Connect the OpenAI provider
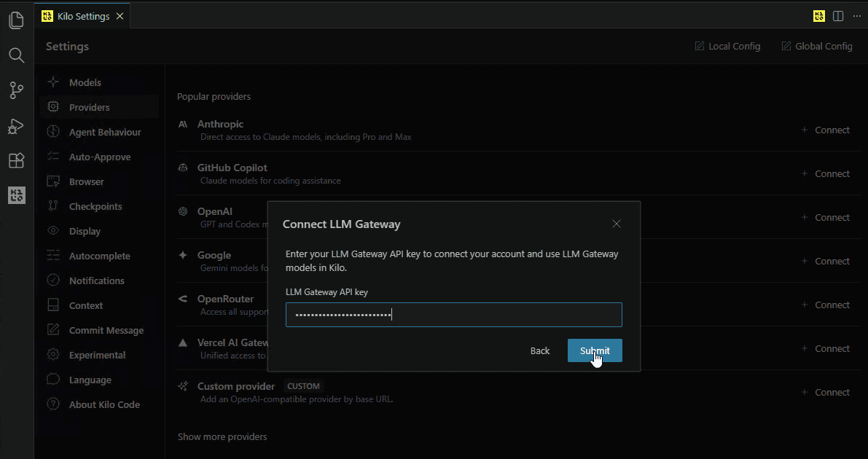Screen dimensions: 868x459 point(826,218)
